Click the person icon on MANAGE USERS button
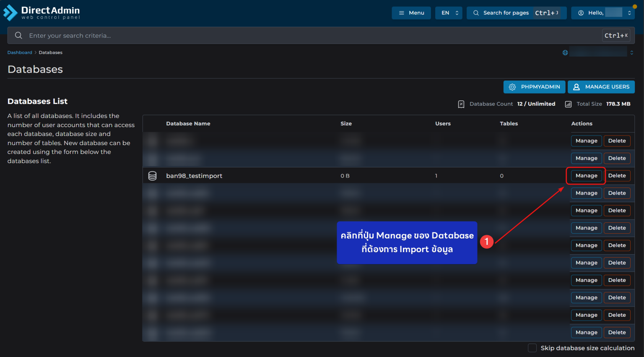644x357 pixels. 577,87
